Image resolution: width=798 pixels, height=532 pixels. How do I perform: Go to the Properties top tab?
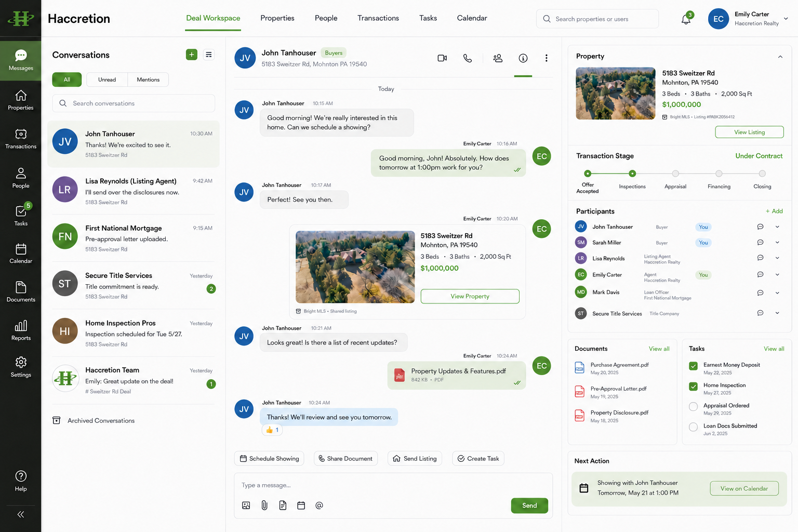coord(277,18)
